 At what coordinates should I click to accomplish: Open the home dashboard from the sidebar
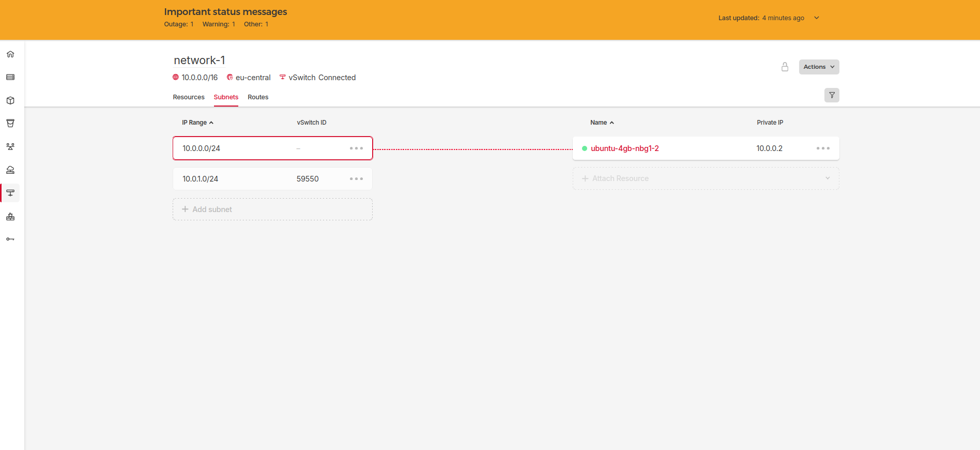10,54
